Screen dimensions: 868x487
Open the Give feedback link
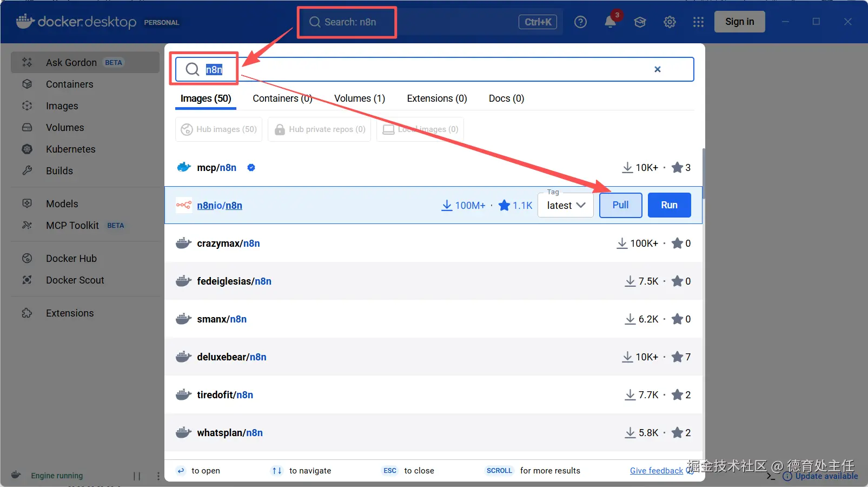pyautogui.click(x=657, y=471)
